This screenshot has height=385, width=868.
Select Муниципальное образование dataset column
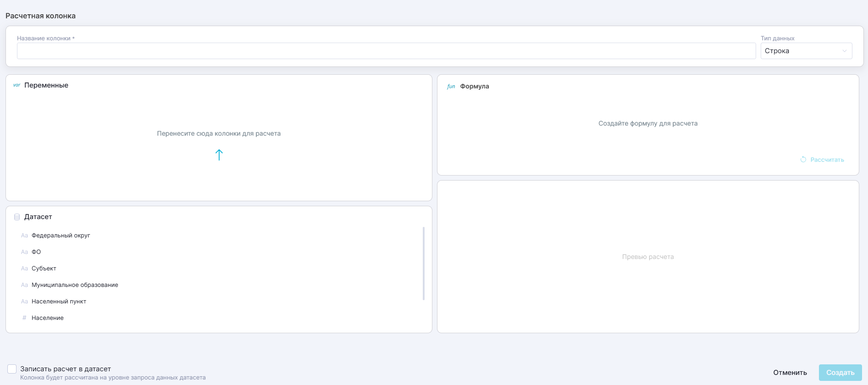click(x=75, y=285)
